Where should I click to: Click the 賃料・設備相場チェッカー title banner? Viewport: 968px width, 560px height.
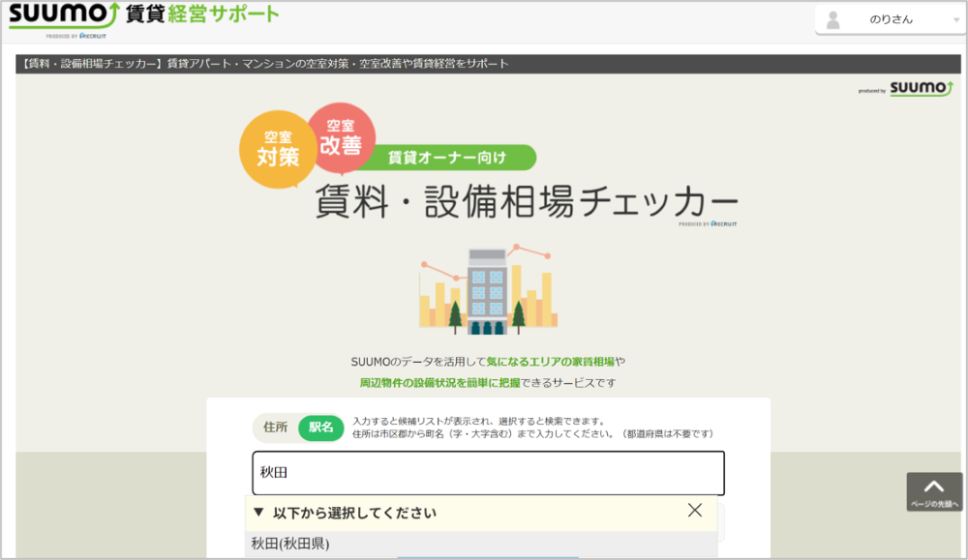tap(526, 199)
